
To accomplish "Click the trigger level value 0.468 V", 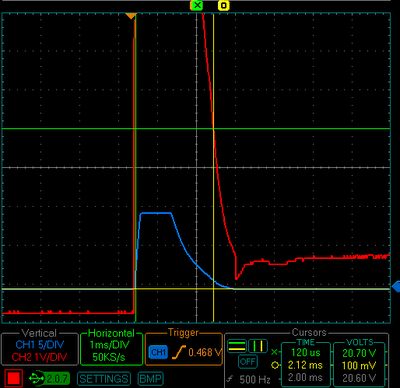I will pyautogui.click(x=205, y=352).
